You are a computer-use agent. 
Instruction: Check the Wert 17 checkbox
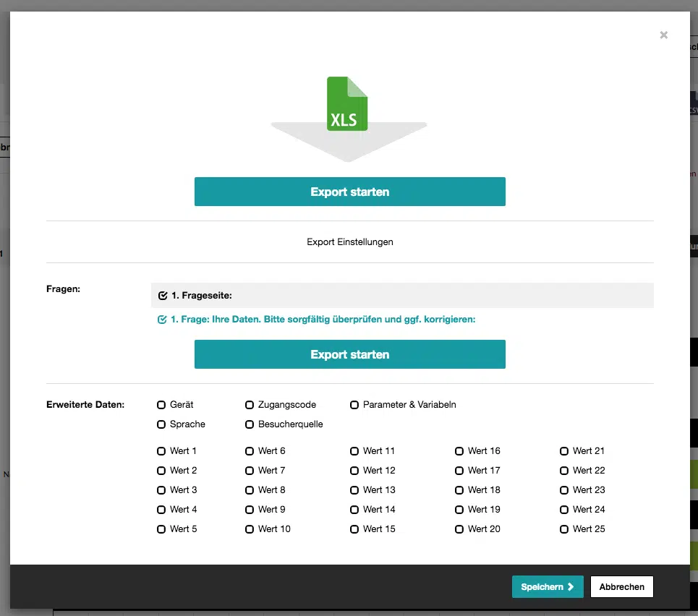(x=459, y=471)
